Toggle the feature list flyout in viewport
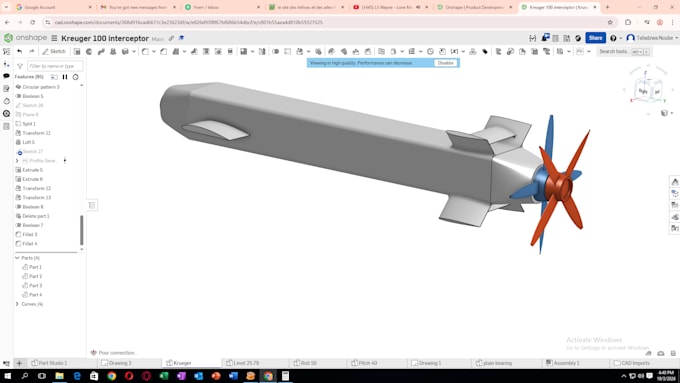Screen dimensions: 680x383 pos(92,205)
